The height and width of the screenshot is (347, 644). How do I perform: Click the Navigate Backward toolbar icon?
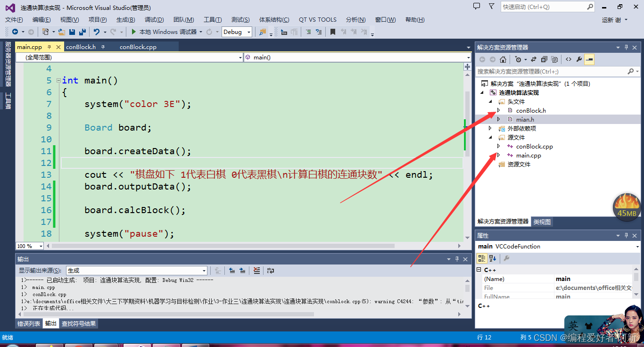tap(15, 32)
